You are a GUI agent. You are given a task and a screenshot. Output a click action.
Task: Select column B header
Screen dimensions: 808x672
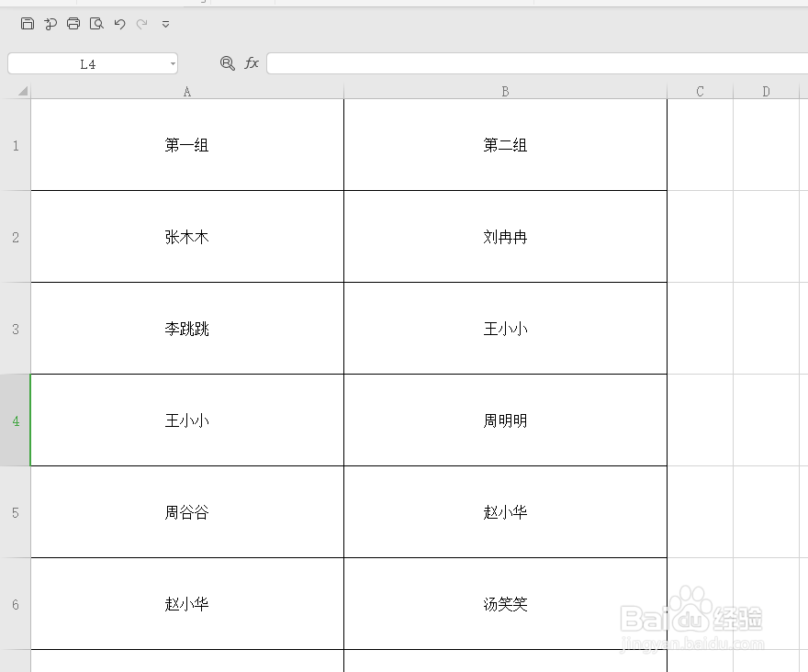tap(505, 91)
